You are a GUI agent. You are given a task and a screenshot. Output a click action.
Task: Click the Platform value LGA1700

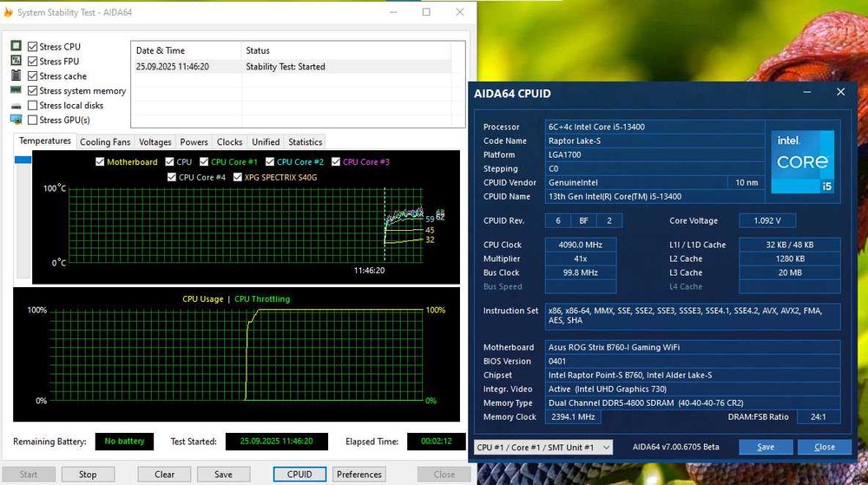654,154
